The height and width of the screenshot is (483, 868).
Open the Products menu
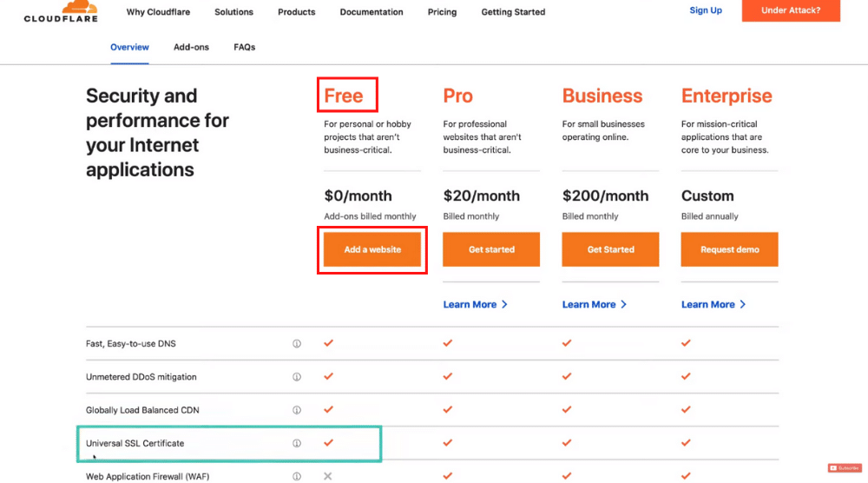[x=297, y=11]
